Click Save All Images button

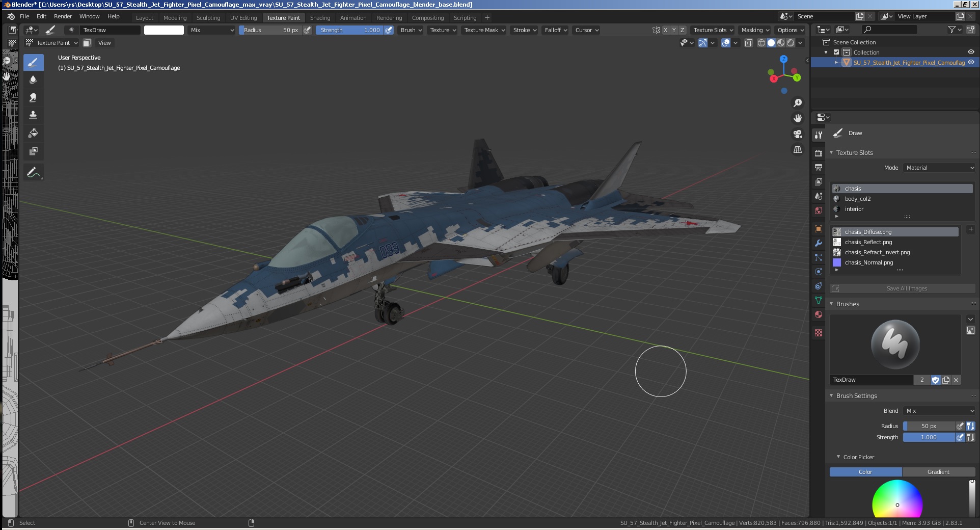(x=903, y=288)
